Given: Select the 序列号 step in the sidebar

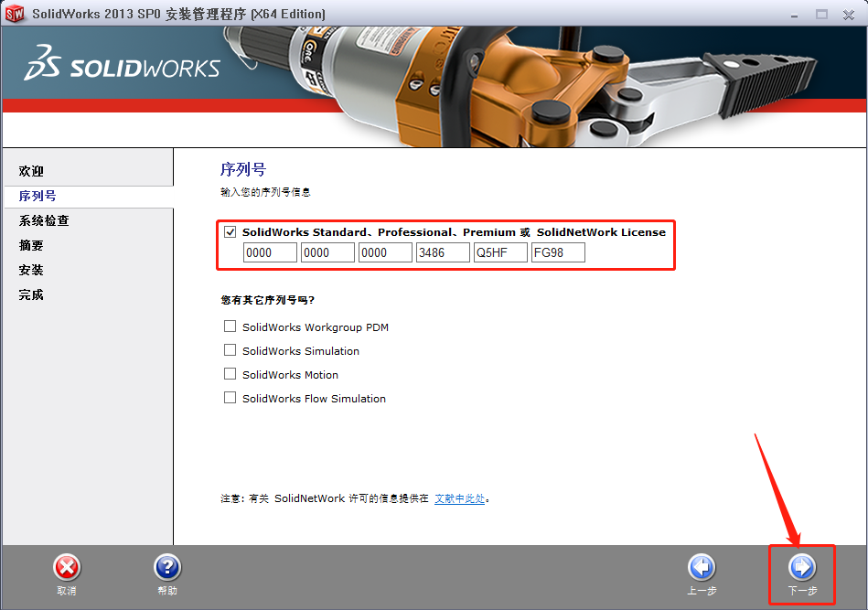Looking at the screenshot, I should 38,196.
